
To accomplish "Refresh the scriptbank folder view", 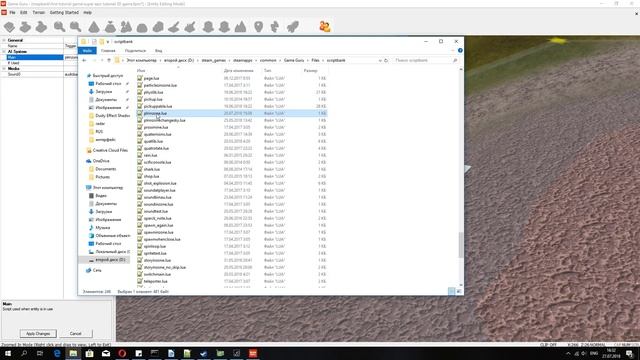I will pos(386,60).
